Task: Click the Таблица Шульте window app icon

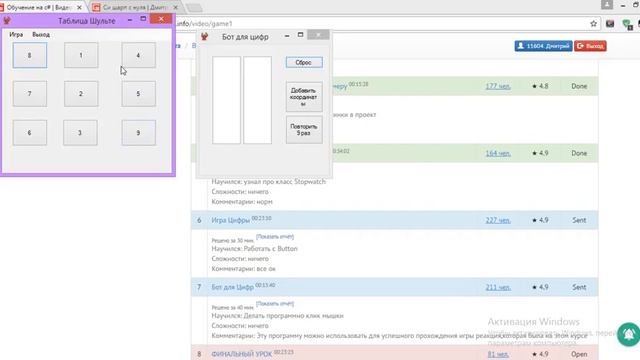Action: coord(7,20)
